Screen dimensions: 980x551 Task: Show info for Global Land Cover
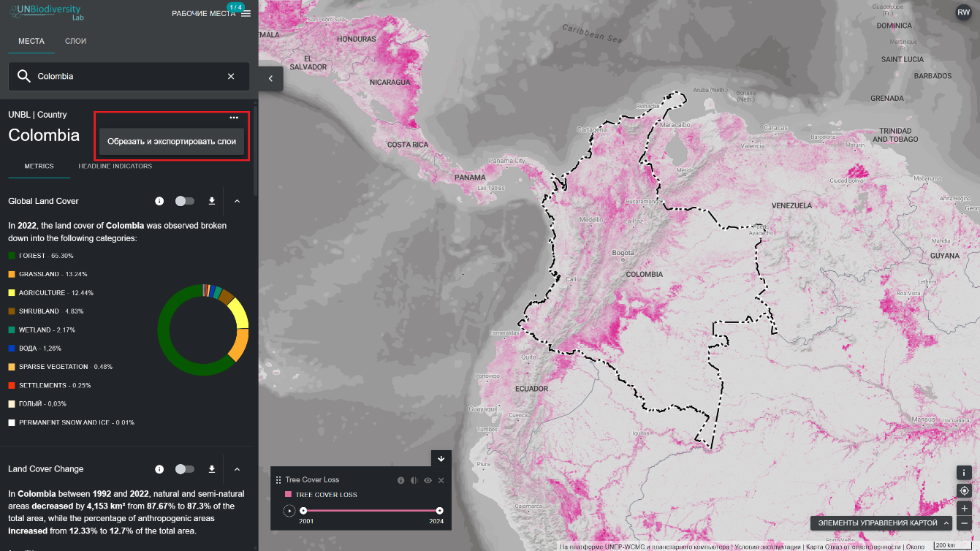[159, 201]
